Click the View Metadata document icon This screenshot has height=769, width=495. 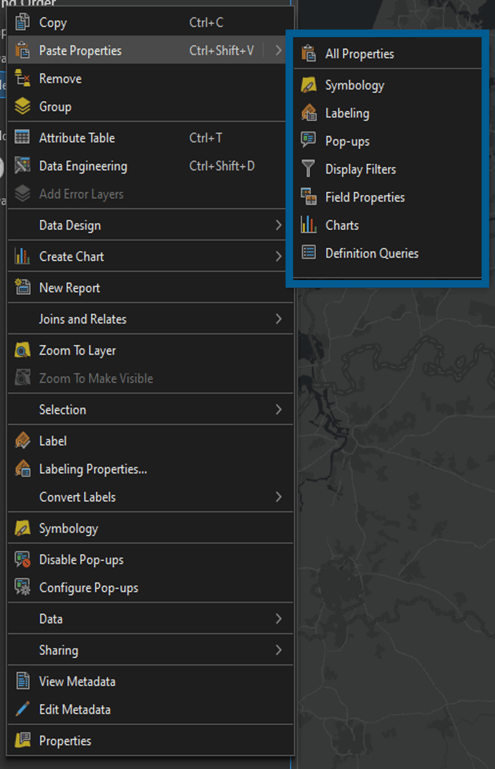[23, 681]
